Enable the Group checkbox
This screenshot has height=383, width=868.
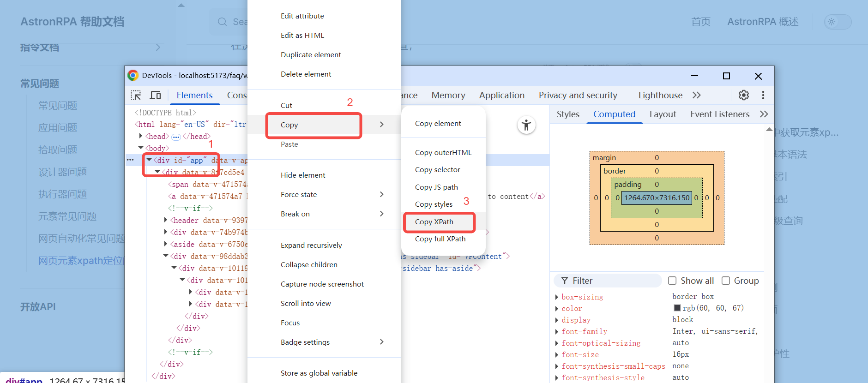click(726, 281)
